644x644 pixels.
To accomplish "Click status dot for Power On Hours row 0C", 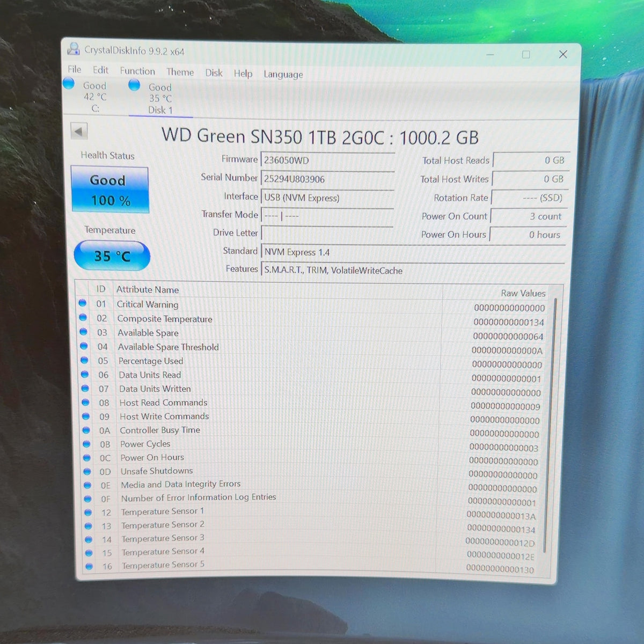I will point(87,458).
